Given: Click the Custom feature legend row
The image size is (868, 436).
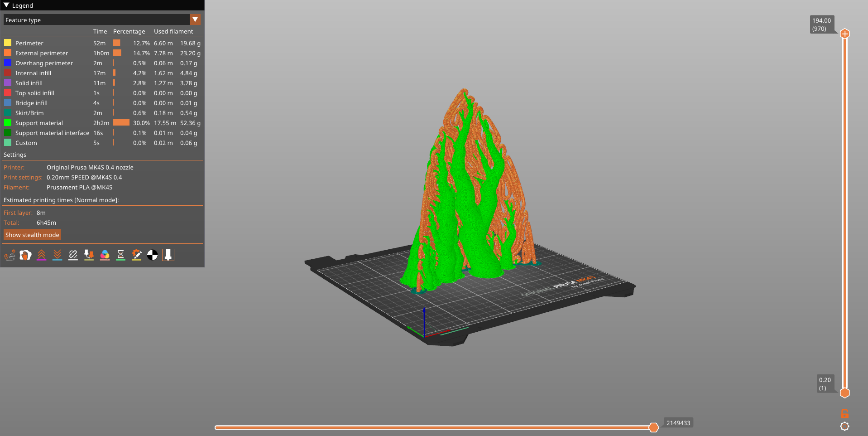Looking at the screenshot, I should pos(102,143).
